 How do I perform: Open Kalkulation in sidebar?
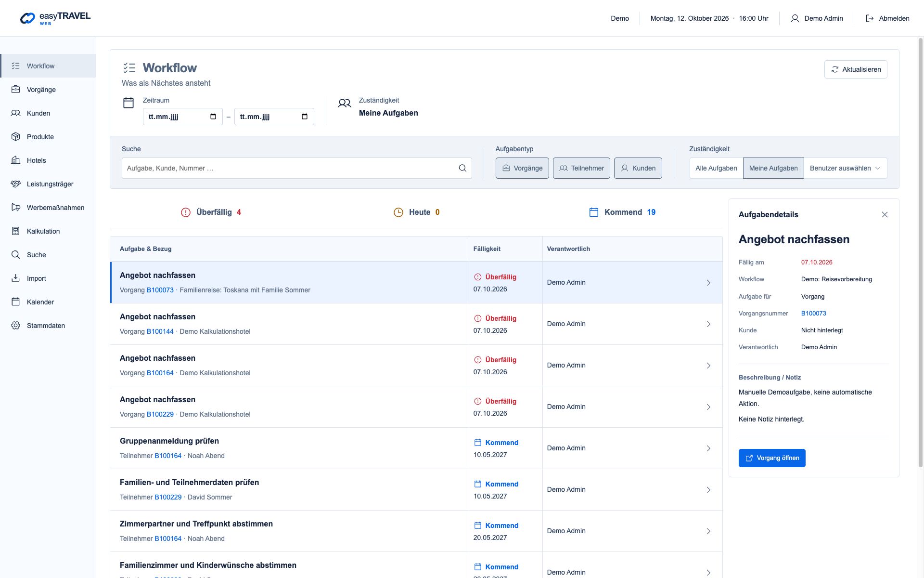pyautogui.click(x=48, y=231)
